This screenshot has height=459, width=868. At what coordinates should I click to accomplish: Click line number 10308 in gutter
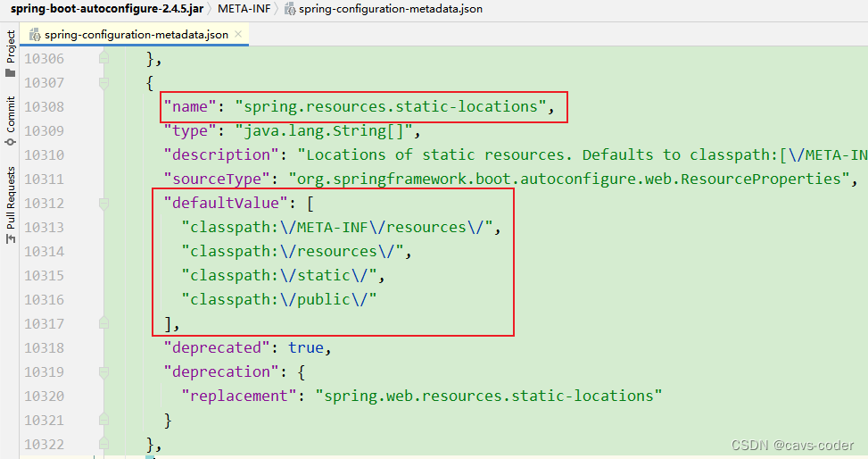coord(45,106)
